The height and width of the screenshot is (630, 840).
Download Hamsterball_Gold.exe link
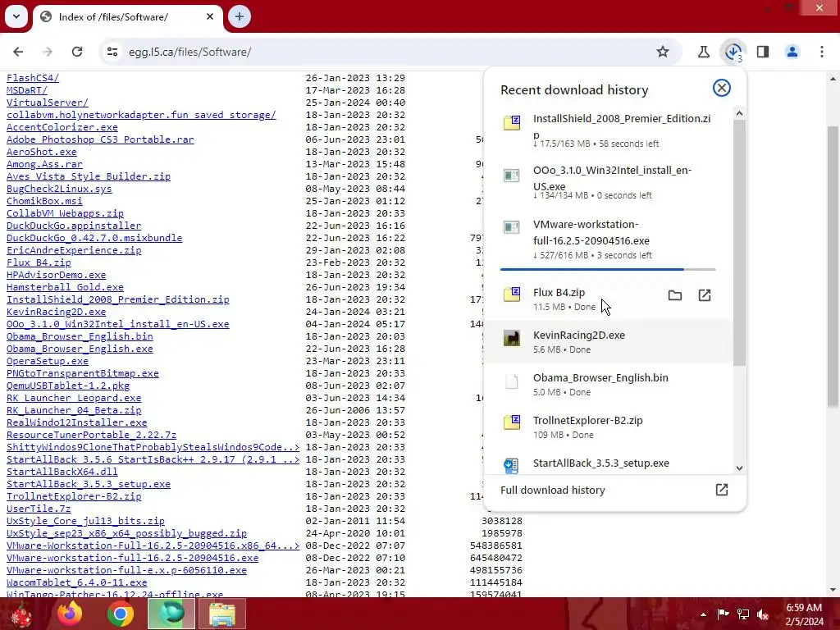pyautogui.click(x=65, y=287)
